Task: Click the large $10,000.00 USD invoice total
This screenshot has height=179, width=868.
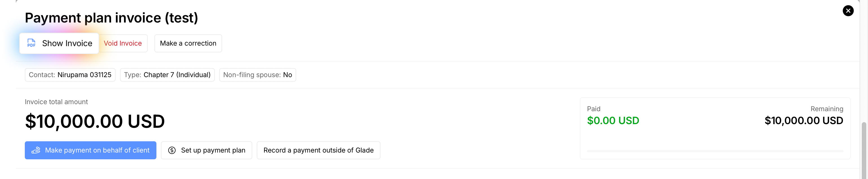Action: coord(95,121)
